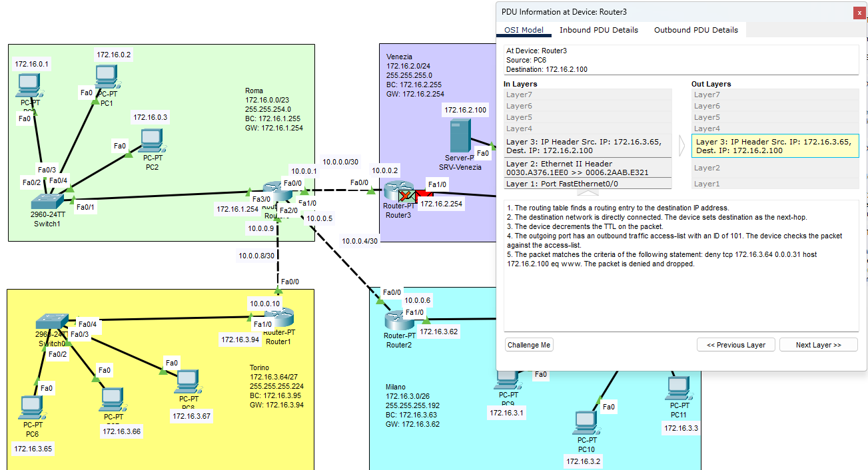Advance with the Next Layer button
Image resolution: width=868 pixels, height=470 pixels.
818,344
